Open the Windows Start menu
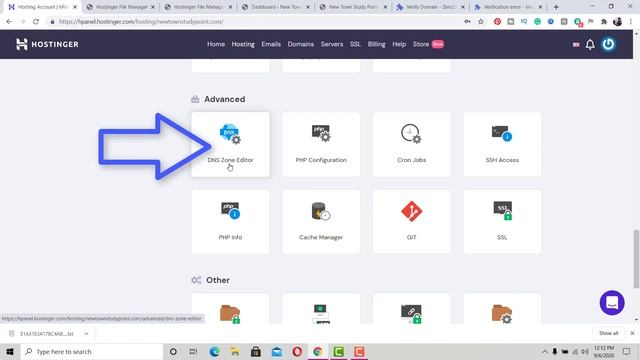The image size is (640, 360). [x=10, y=351]
